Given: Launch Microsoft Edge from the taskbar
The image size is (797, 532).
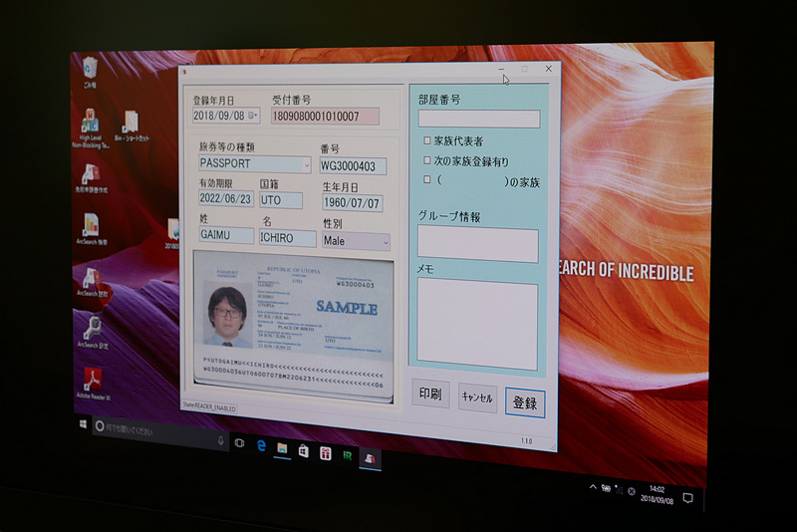Looking at the screenshot, I should (x=261, y=445).
